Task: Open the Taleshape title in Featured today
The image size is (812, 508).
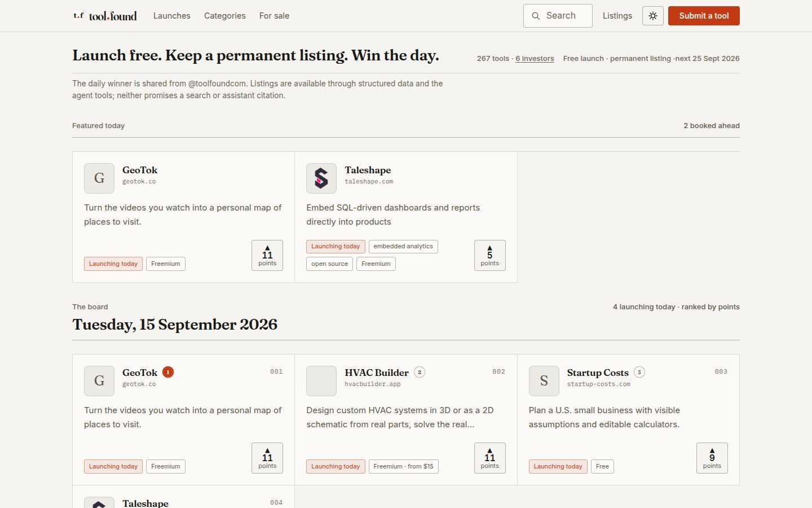Action: pyautogui.click(x=368, y=170)
